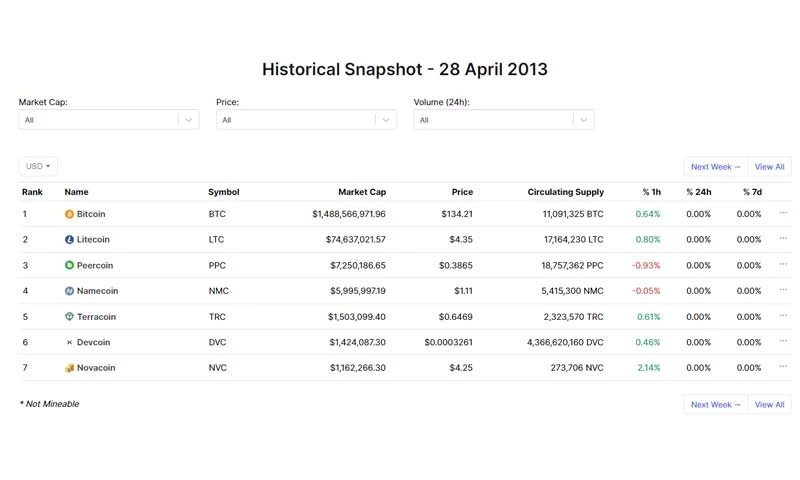The height and width of the screenshot is (480, 800).
Task: Sort table by Market Cap column header
Action: tap(361, 192)
